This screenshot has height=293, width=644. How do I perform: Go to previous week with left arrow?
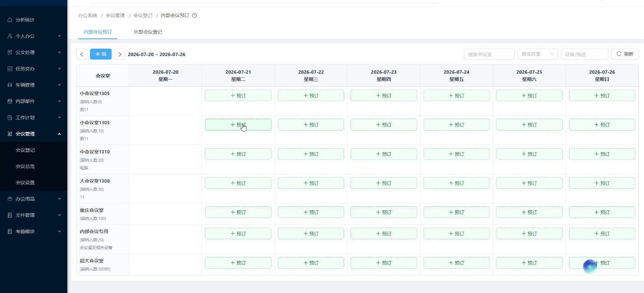coord(82,54)
